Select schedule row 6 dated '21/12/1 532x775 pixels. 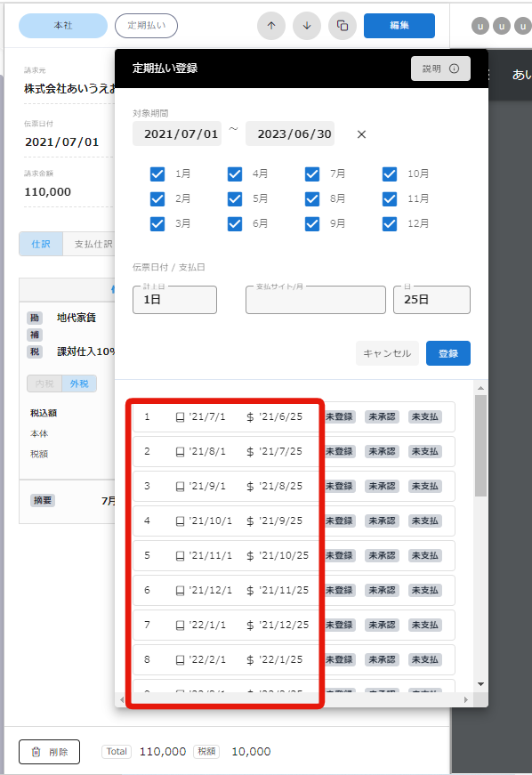point(294,590)
